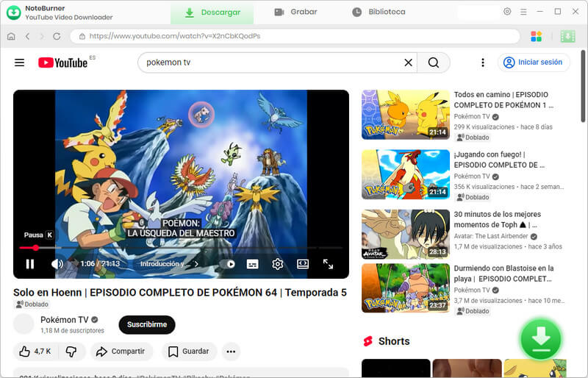Open '¡Jugando con fuego!' video title
The width and height of the screenshot is (588, 378).
pos(499,160)
